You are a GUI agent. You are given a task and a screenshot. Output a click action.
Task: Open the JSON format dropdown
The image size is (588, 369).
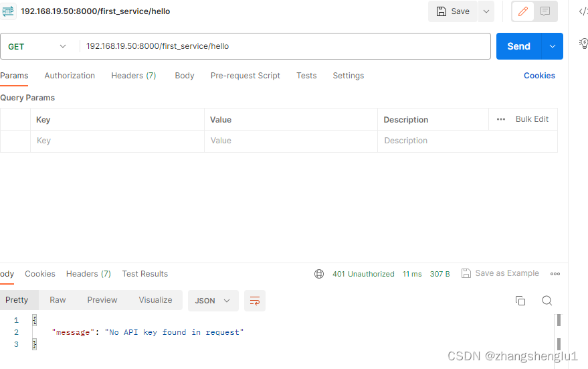pyautogui.click(x=213, y=301)
